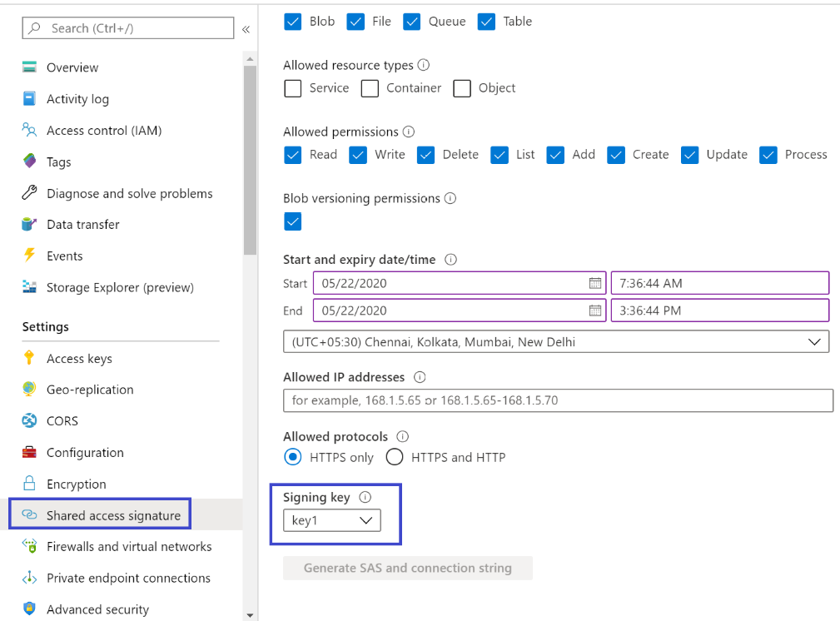Collapse the sidebar with double chevron
The width and height of the screenshot is (840, 621).
[x=246, y=29]
